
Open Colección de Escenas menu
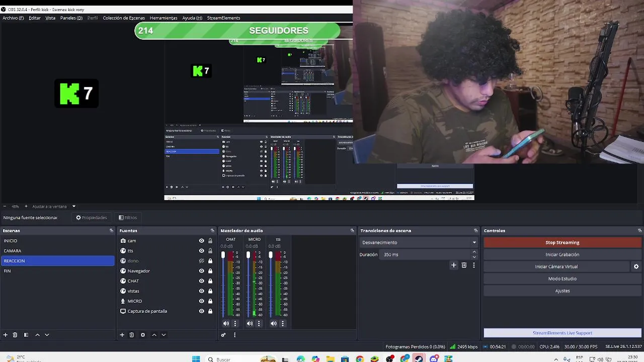point(124,18)
